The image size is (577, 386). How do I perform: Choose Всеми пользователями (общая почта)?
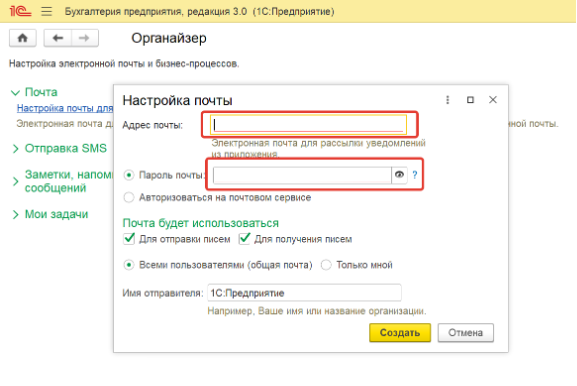(129, 265)
